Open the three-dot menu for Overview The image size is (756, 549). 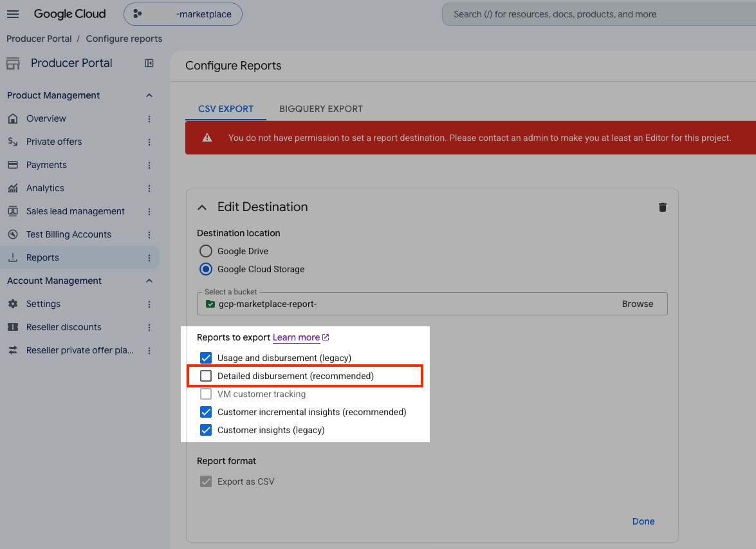click(149, 118)
